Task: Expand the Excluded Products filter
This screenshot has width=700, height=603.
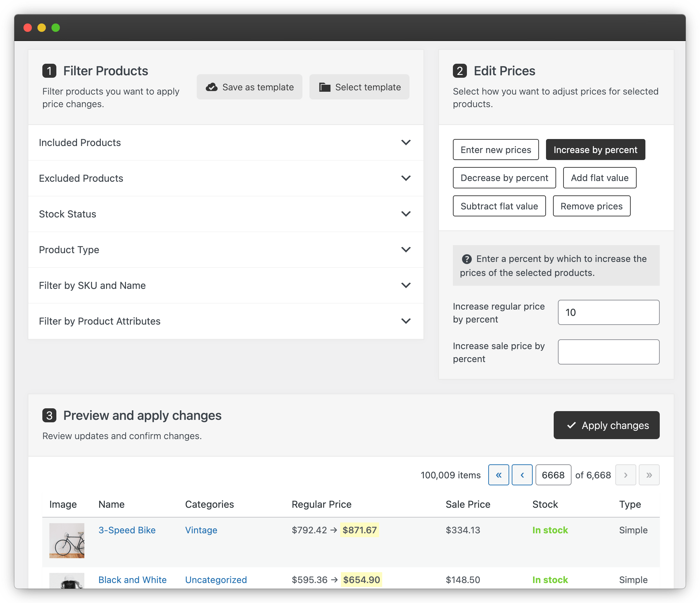Action: (x=226, y=178)
